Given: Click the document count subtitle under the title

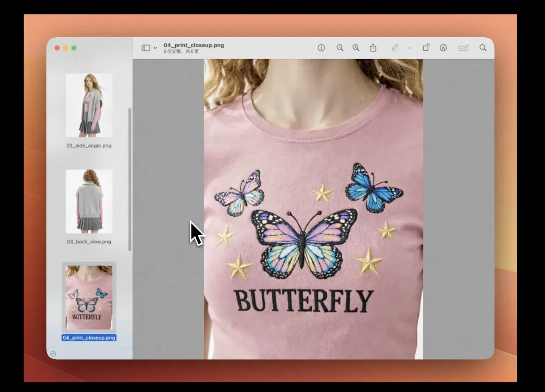Looking at the screenshot, I should [181, 52].
